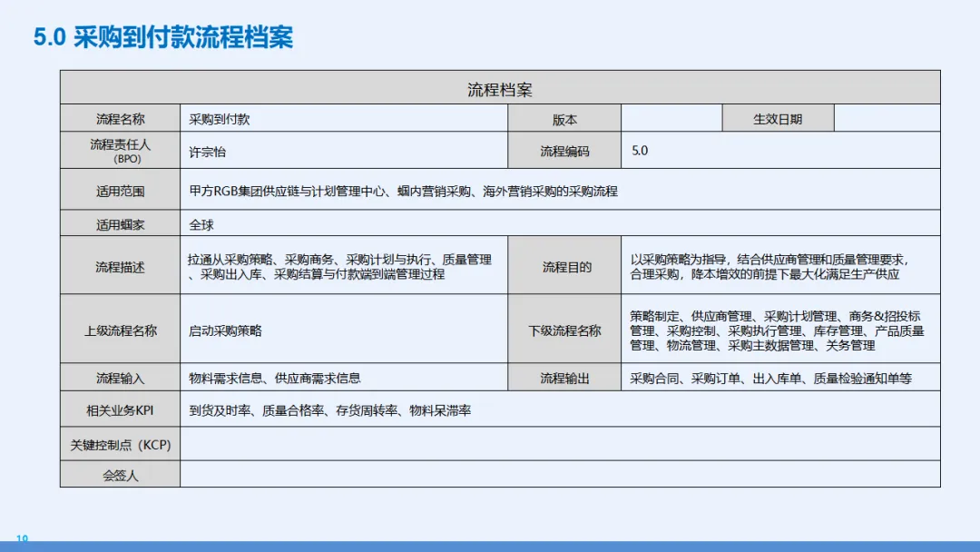Click the empty value cell beside '生效日期'

tap(887, 118)
